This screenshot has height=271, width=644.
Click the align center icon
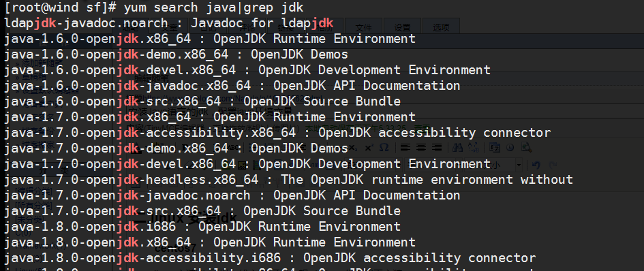(421, 147)
